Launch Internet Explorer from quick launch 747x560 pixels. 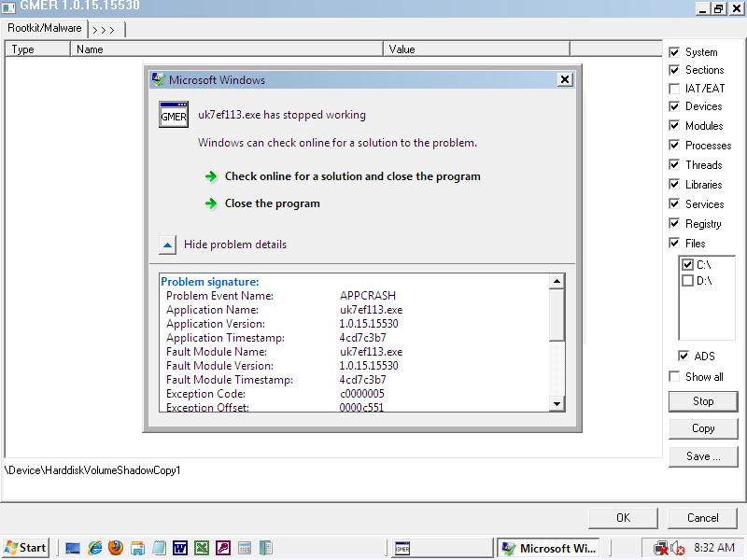95,548
